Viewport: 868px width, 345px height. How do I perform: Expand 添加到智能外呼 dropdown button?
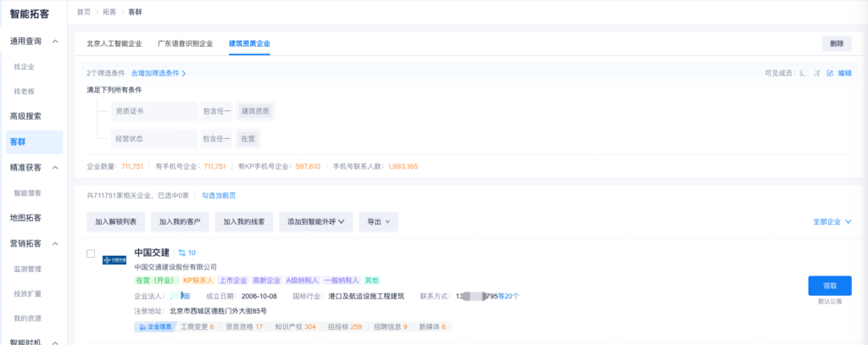315,221
